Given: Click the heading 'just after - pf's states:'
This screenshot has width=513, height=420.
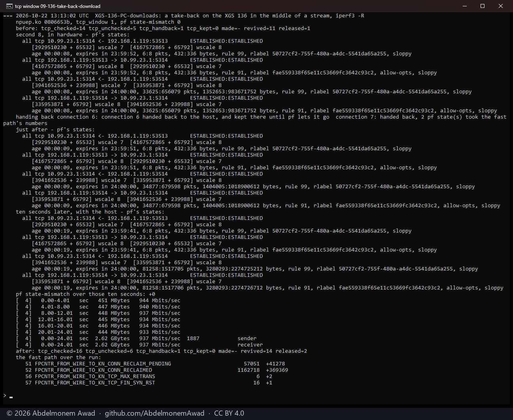Looking at the screenshot, I should (55, 130).
